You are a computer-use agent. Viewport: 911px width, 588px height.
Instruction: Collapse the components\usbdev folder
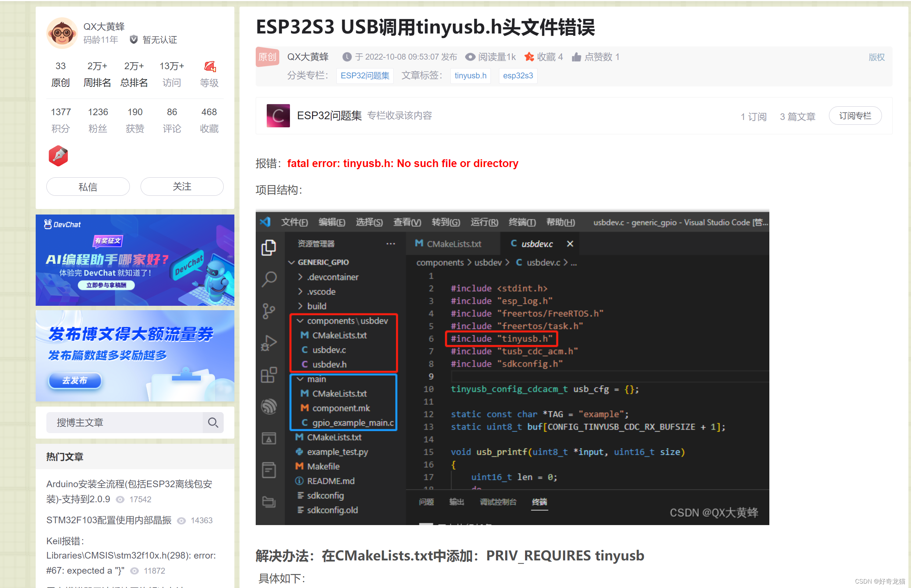(300, 321)
